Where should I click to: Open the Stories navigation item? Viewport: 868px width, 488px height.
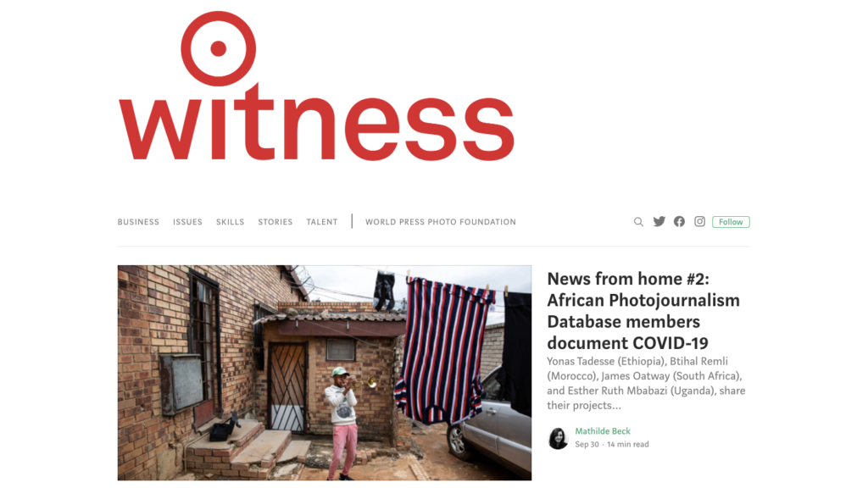275,222
